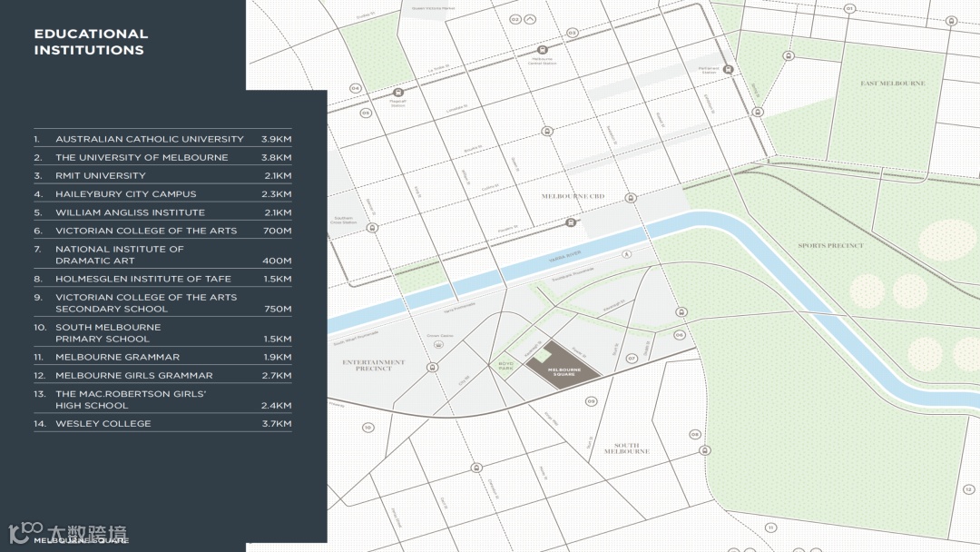Screen dimensions: 980x552
Task: Select 'Australian Catholic University' list row
Action: (x=162, y=139)
